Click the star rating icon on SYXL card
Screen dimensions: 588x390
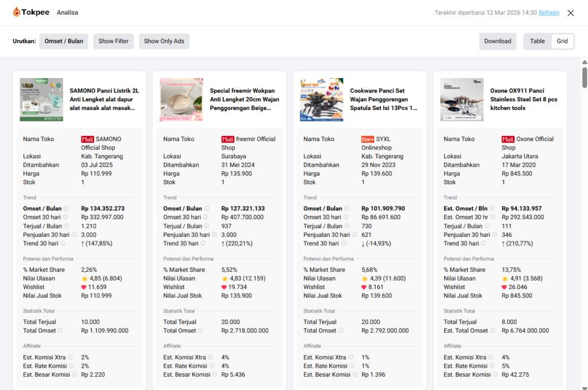coord(365,279)
